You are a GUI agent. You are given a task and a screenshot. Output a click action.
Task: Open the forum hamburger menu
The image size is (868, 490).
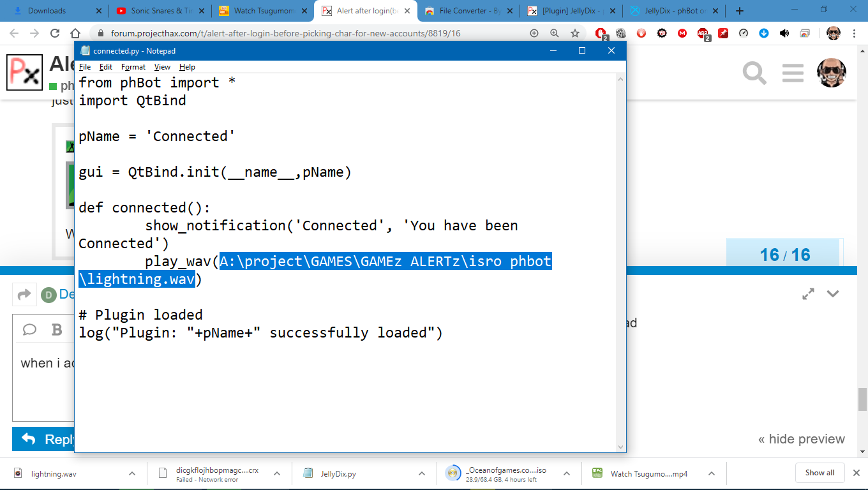[x=792, y=73]
